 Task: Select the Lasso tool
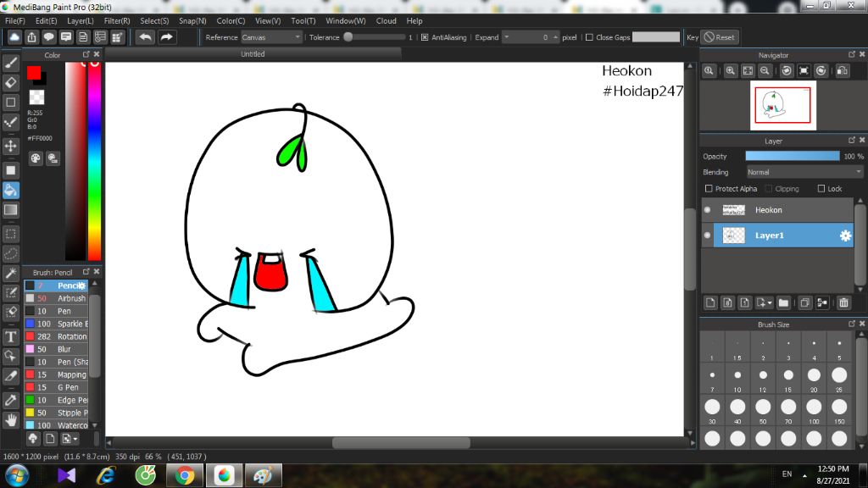tap(10, 253)
